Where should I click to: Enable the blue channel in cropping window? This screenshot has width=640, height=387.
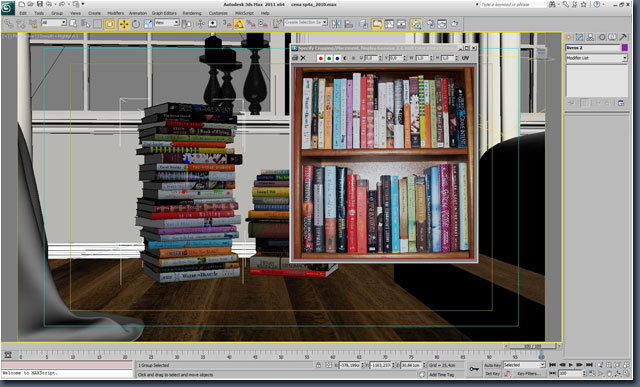coord(337,58)
